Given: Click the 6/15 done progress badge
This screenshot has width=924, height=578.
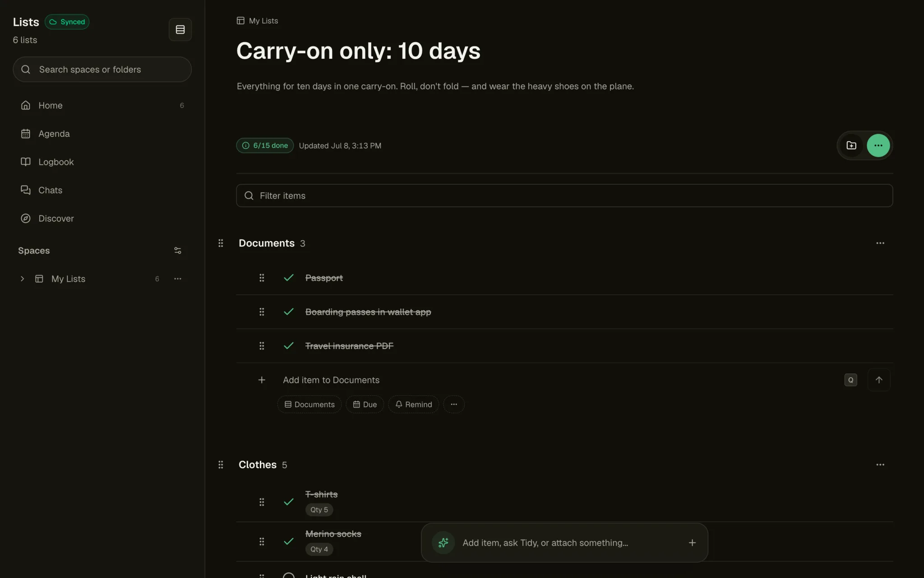Looking at the screenshot, I should (x=265, y=145).
